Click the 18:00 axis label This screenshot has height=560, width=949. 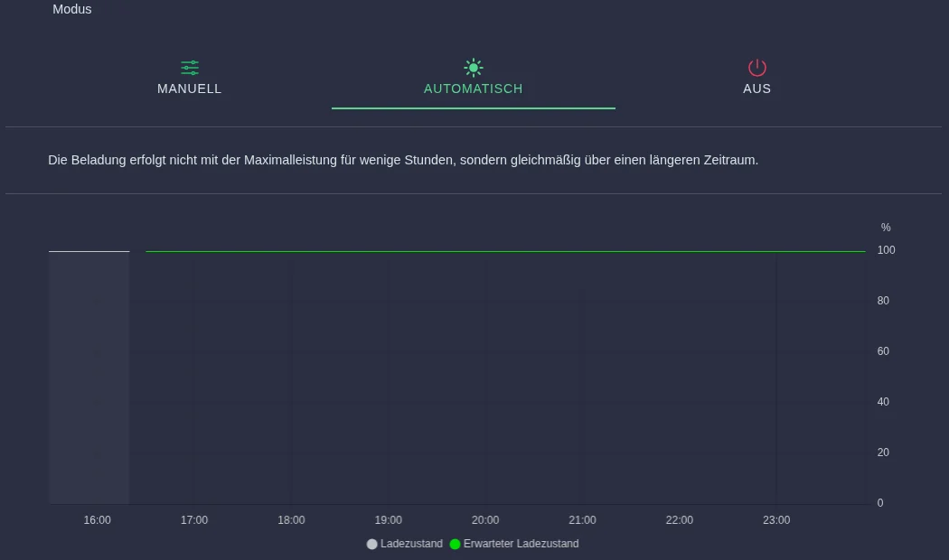pyautogui.click(x=291, y=520)
